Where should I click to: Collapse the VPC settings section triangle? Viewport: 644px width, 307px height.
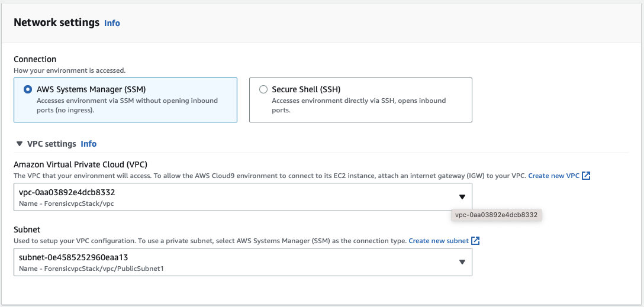tap(20, 144)
